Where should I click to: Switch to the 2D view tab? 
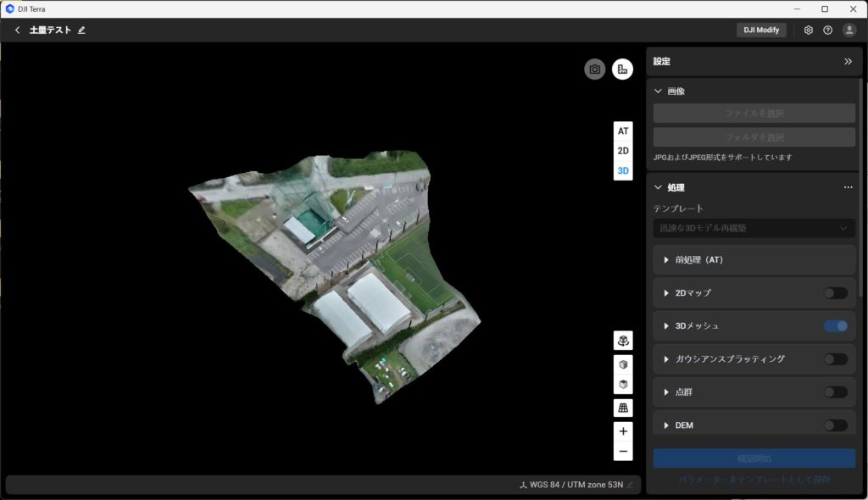[623, 151]
